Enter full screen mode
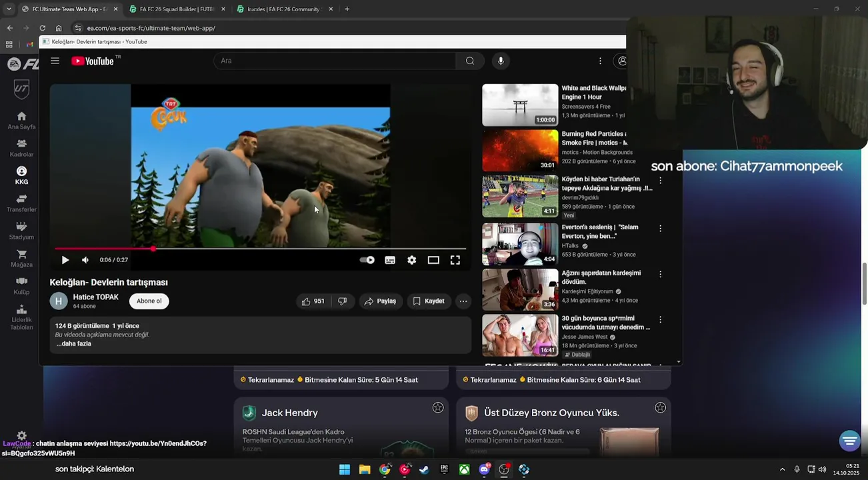 (x=455, y=260)
